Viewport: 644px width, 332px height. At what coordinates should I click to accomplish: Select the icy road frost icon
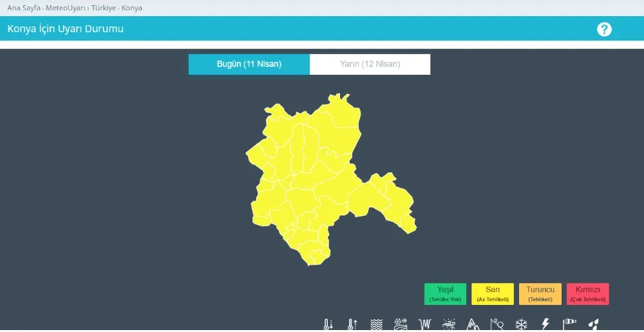pos(401,324)
